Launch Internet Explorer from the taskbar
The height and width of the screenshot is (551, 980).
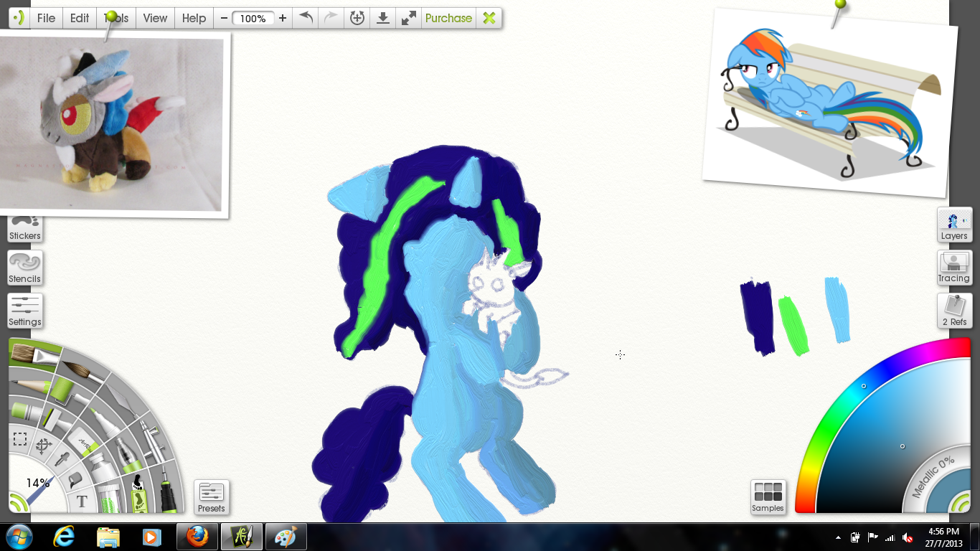[65, 537]
